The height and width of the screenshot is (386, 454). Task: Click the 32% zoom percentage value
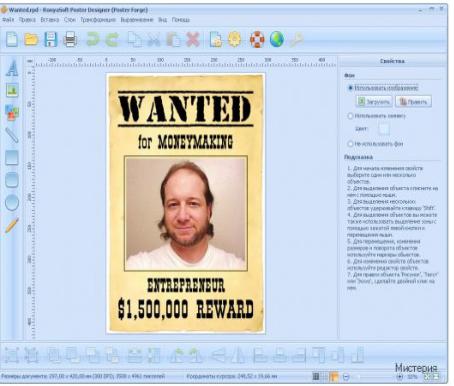412,377
